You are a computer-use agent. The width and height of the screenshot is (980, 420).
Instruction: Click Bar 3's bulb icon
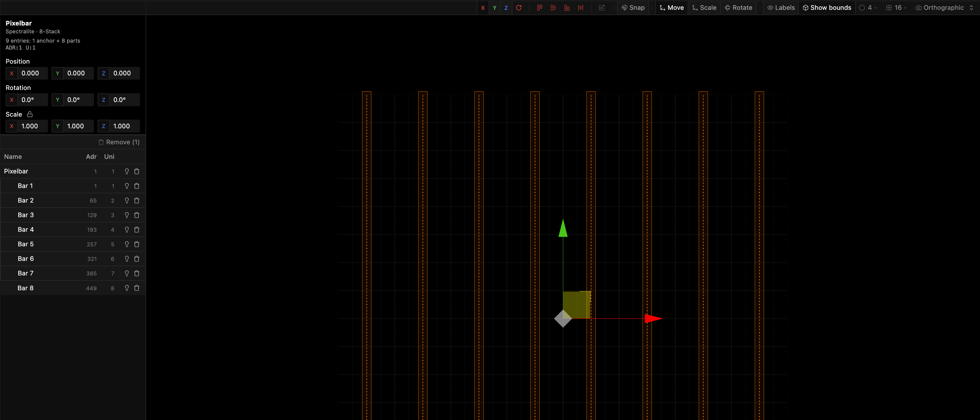click(x=127, y=215)
